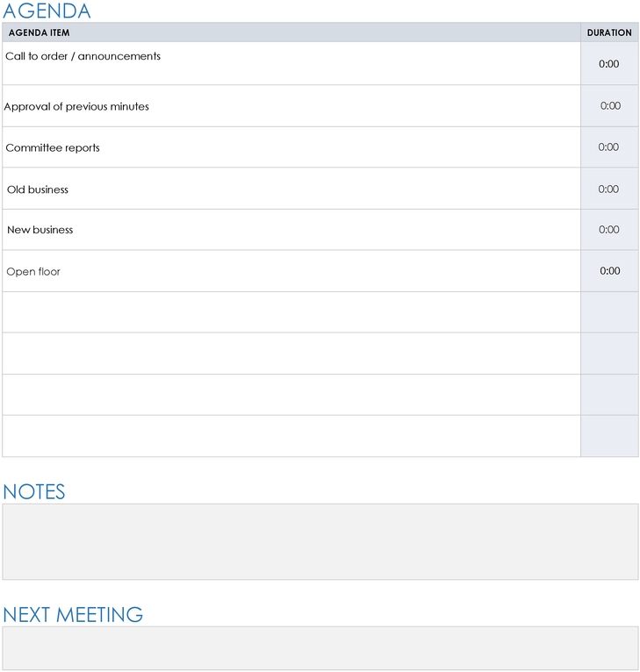Screen dimensions: 640x672
Task: Click the last empty agenda item row
Action: coord(291,436)
